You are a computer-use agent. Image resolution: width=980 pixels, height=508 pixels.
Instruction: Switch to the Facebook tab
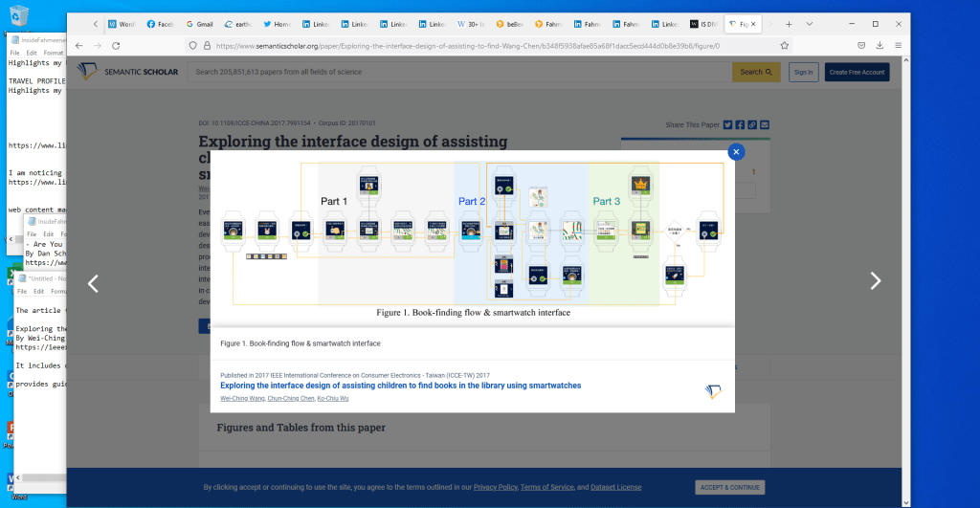pos(160,23)
